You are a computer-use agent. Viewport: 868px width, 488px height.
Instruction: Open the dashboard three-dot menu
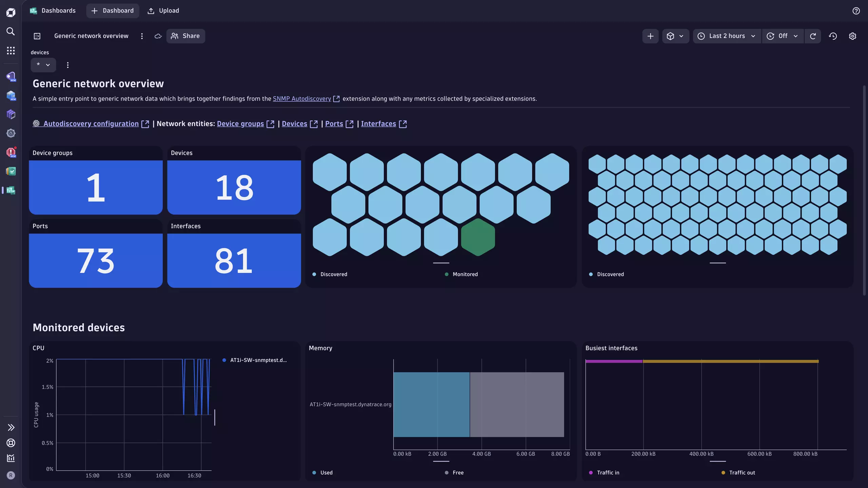click(142, 36)
